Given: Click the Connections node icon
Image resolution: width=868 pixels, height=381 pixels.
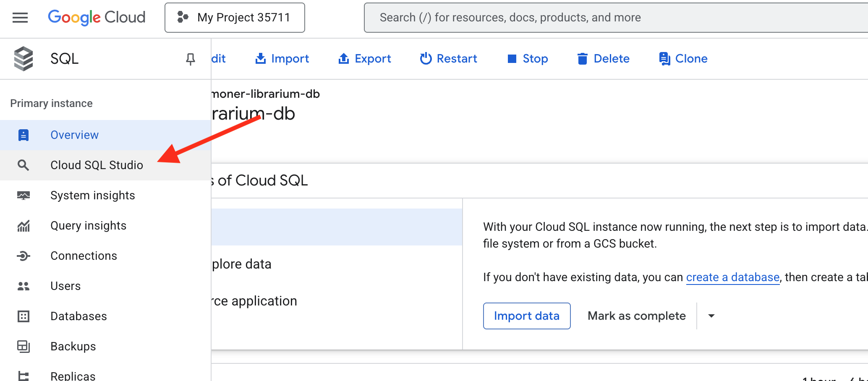Looking at the screenshot, I should (24, 256).
